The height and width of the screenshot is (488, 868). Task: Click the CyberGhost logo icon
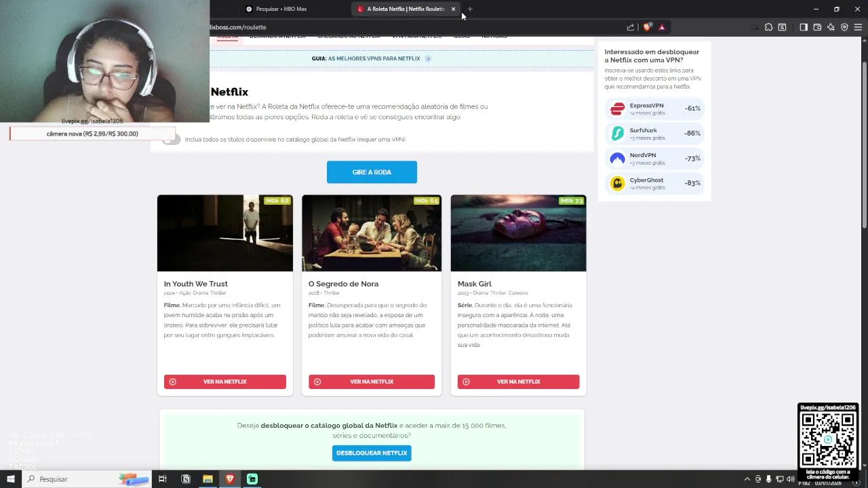(x=617, y=183)
